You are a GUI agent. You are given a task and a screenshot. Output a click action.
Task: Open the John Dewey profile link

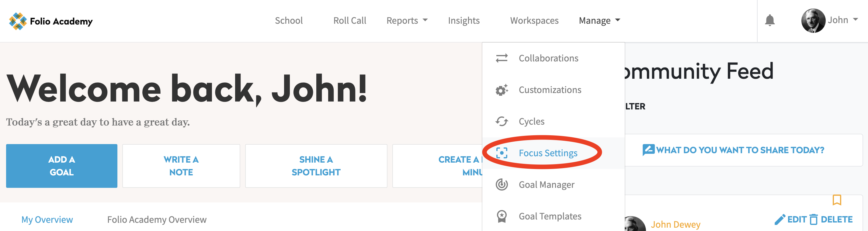click(x=675, y=224)
